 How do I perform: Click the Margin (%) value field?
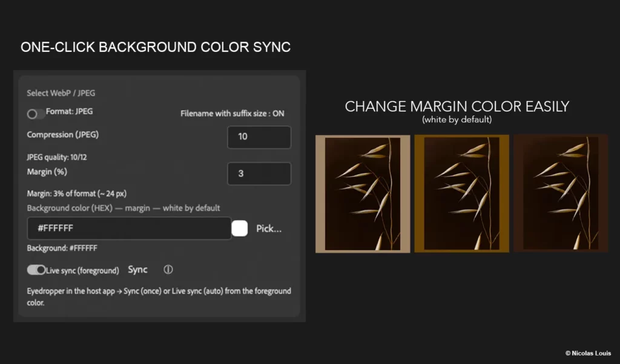point(259,174)
